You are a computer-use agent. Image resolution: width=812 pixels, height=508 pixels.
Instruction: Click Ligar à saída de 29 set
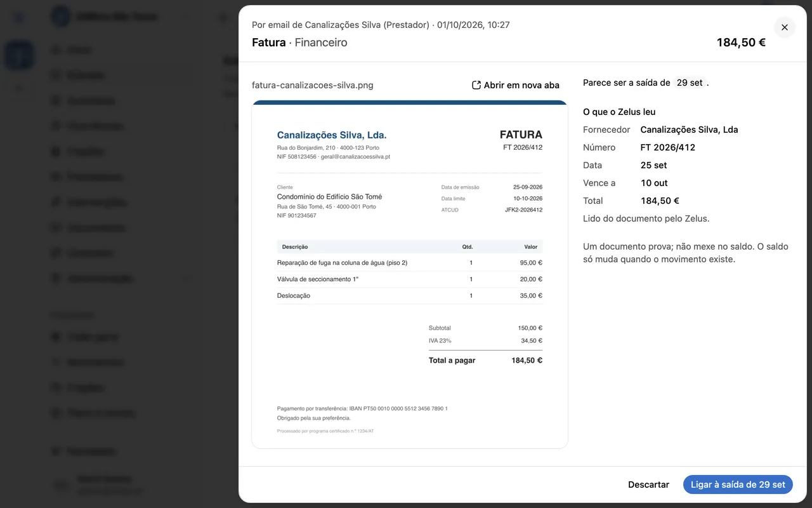[x=738, y=485]
